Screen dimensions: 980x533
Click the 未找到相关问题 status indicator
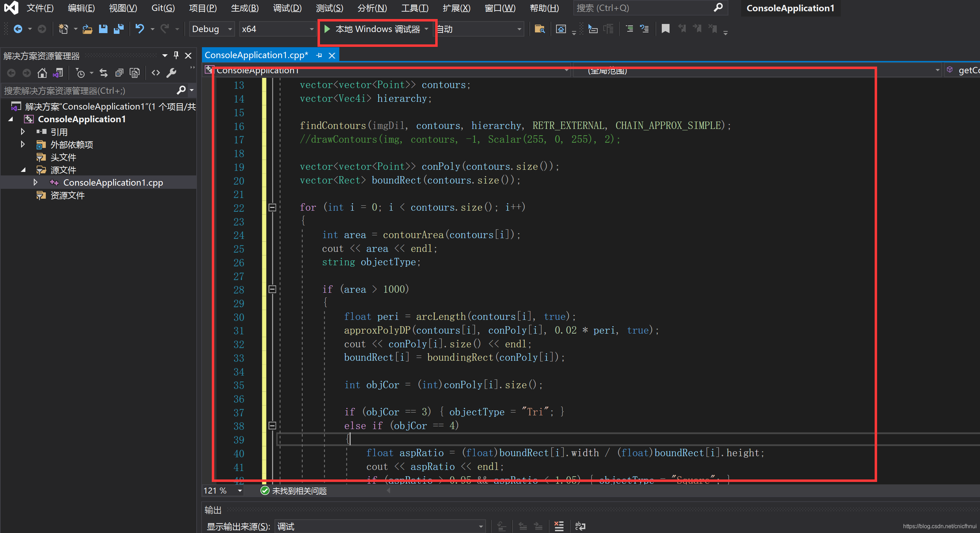click(294, 491)
